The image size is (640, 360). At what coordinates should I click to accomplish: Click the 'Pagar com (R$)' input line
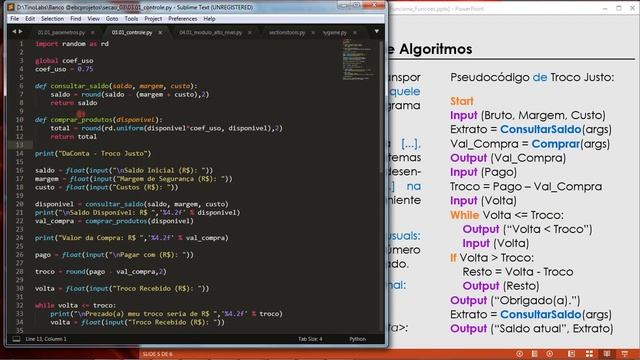click(x=114, y=255)
